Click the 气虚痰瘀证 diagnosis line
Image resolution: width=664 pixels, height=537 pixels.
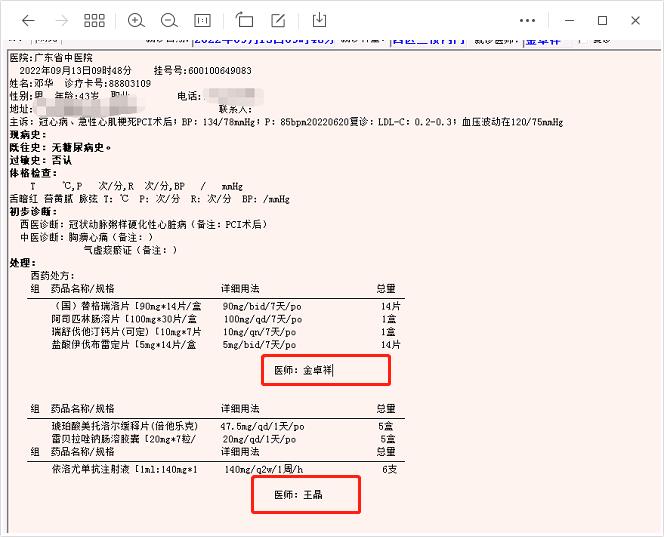[130, 250]
